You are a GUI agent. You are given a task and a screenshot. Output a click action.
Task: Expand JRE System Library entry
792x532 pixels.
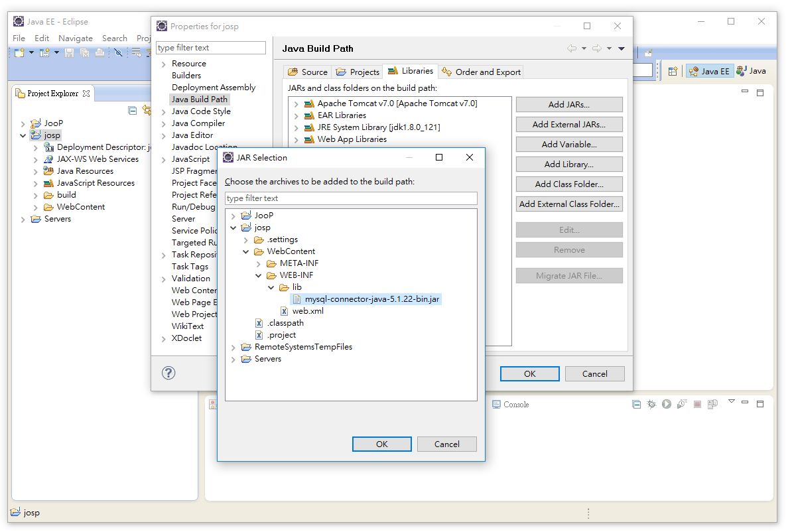coord(297,128)
